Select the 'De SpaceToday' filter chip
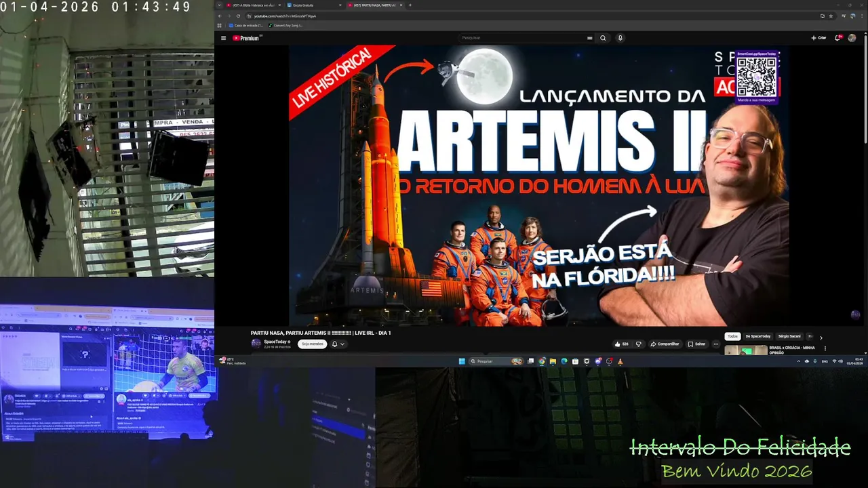This screenshot has height=488, width=868. coord(758,336)
